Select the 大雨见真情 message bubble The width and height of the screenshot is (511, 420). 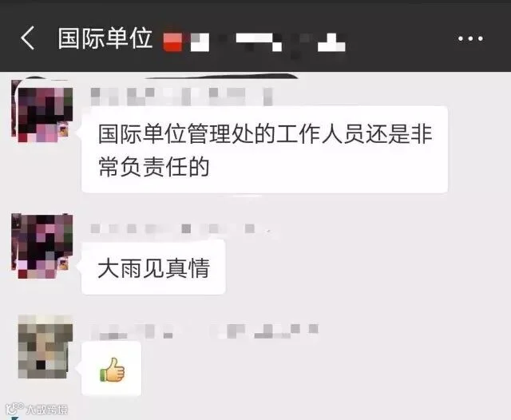click(x=153, y=267)
